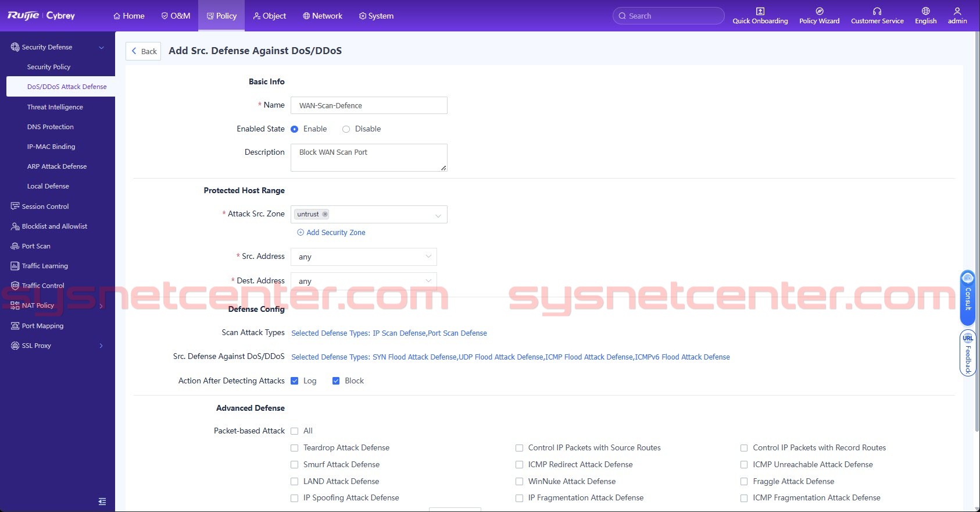The image size is (980, 512).
Task: Check Teardrop Attack Defense
Action: click(x=295, y=448)
